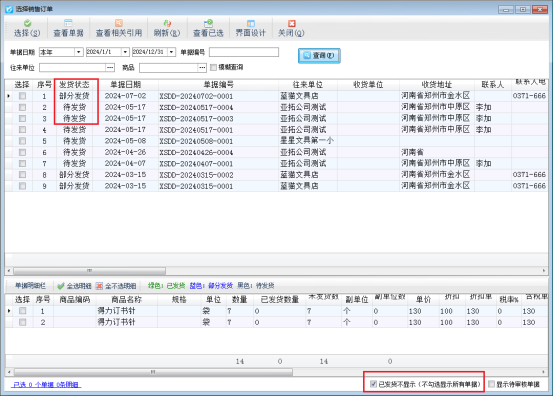Image resolution: width=553 pixels, height=397 pixels.
Task: Click the red 关闭 toolbar icon
Action: (291, 23)
